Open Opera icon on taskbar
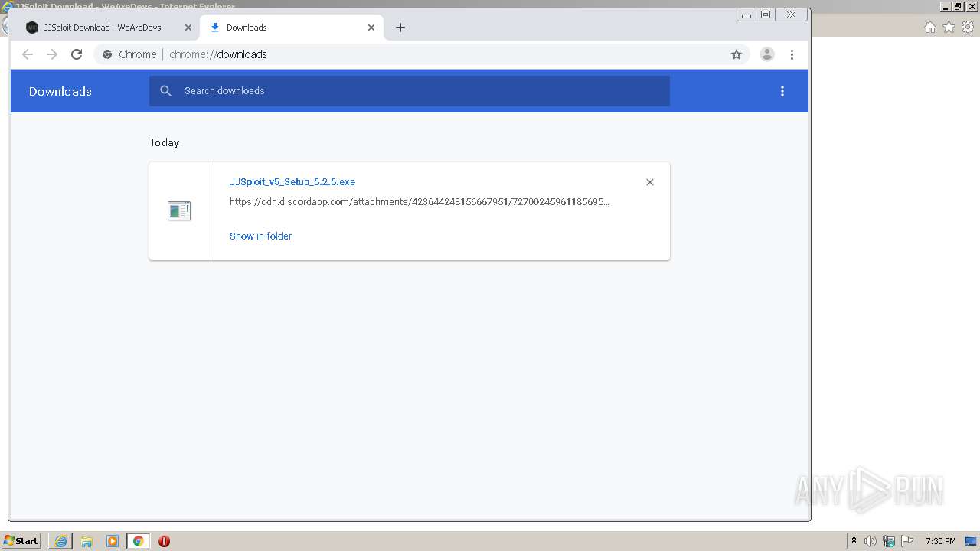The image size is (980, 551). [x=164, y=541]
